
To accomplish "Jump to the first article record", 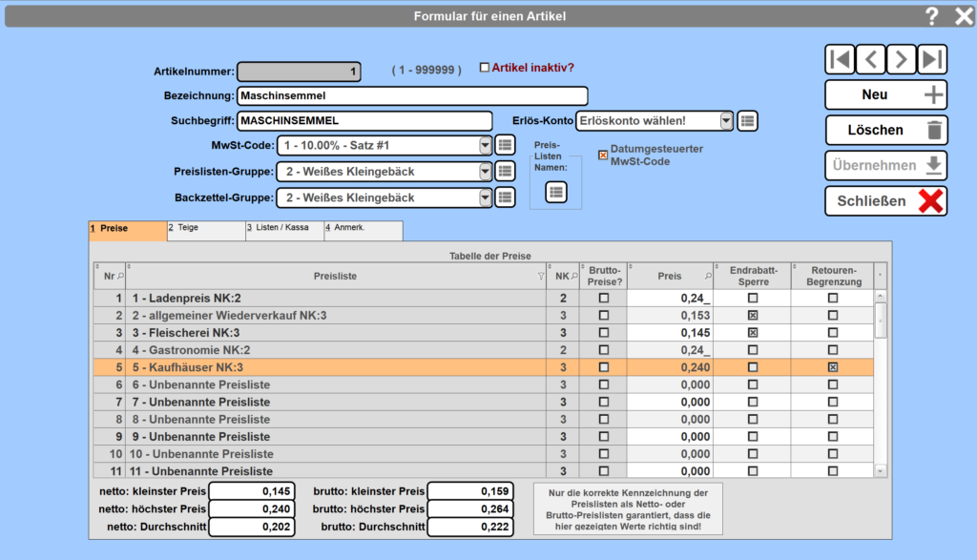I will 840,59.
